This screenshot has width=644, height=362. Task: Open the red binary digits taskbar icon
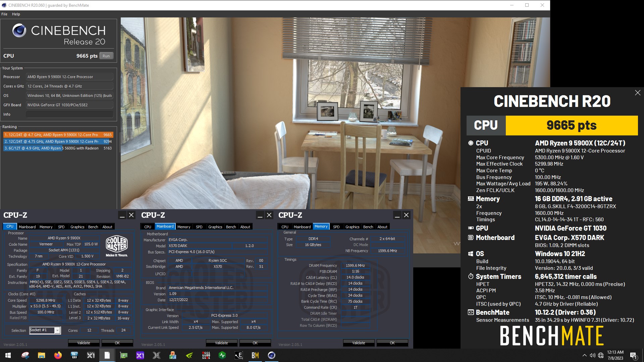(x=206, y=355)
